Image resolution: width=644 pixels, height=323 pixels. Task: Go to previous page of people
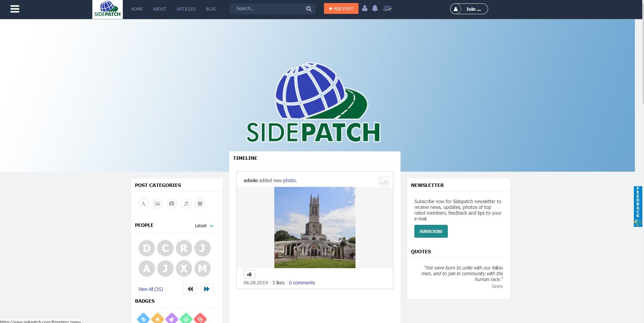[190, 289]
